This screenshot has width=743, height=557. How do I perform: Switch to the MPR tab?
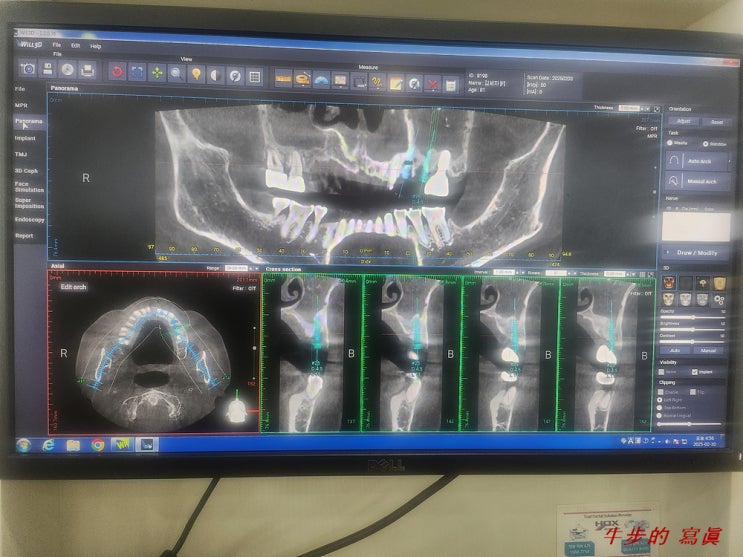point(21,105)
